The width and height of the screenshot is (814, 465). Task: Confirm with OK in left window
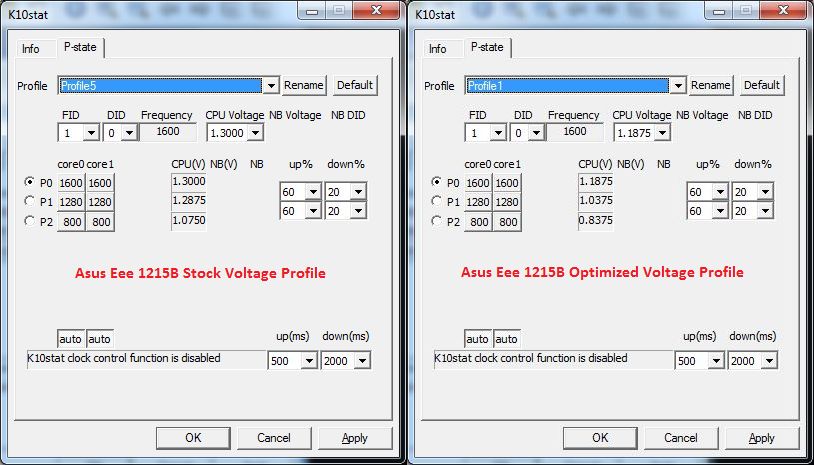point(193,438)
